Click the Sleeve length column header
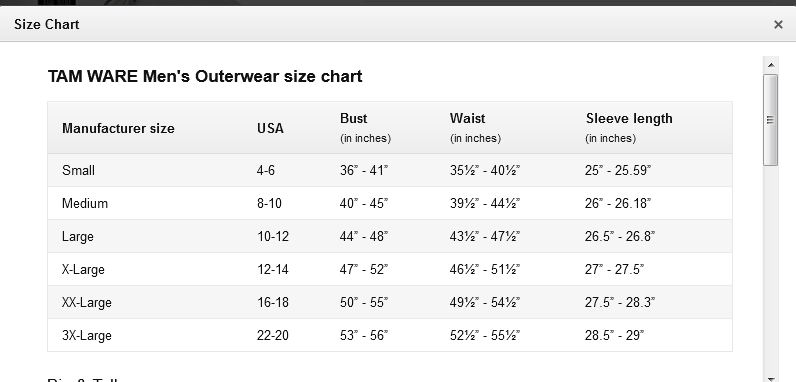This screenshot has height=382, width=796. click(x=629, y=118)
